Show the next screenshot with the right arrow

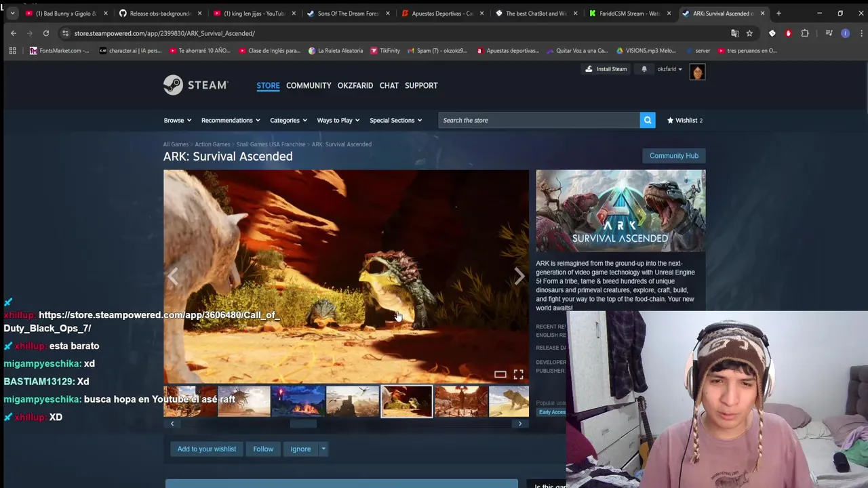tap(519, 277)
